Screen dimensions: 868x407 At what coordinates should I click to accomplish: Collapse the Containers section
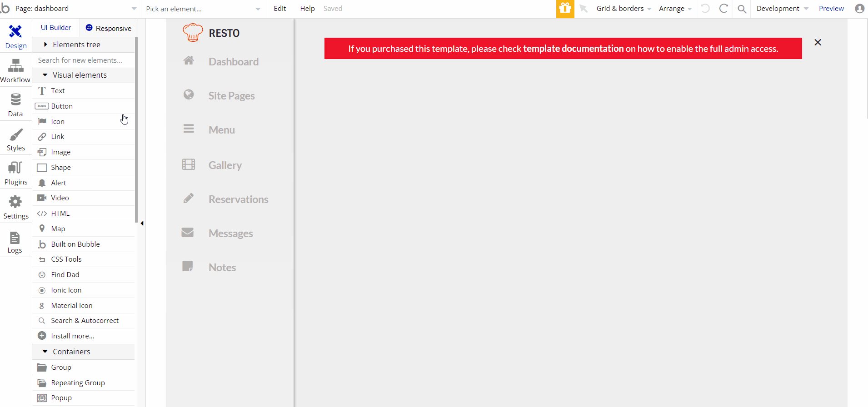coord(84,352)
